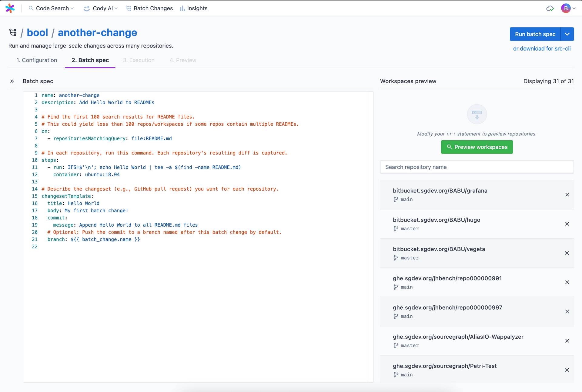Image resolution: width=582 pixels, height=392 pixels.
Task: Click branch icon under repo000000991
Action: [396, 287]
